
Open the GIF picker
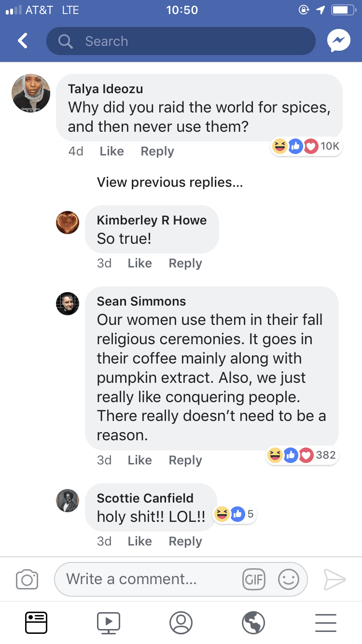coord(254,579)
